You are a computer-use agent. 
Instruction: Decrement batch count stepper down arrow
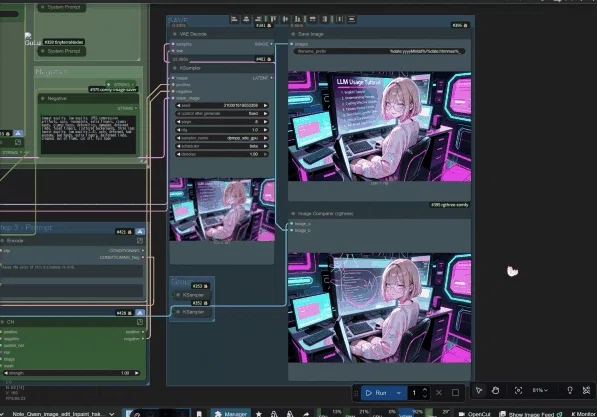(425, 396)
